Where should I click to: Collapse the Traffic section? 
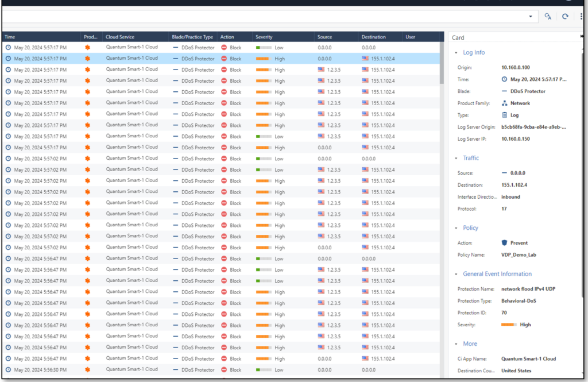point(457,158)
